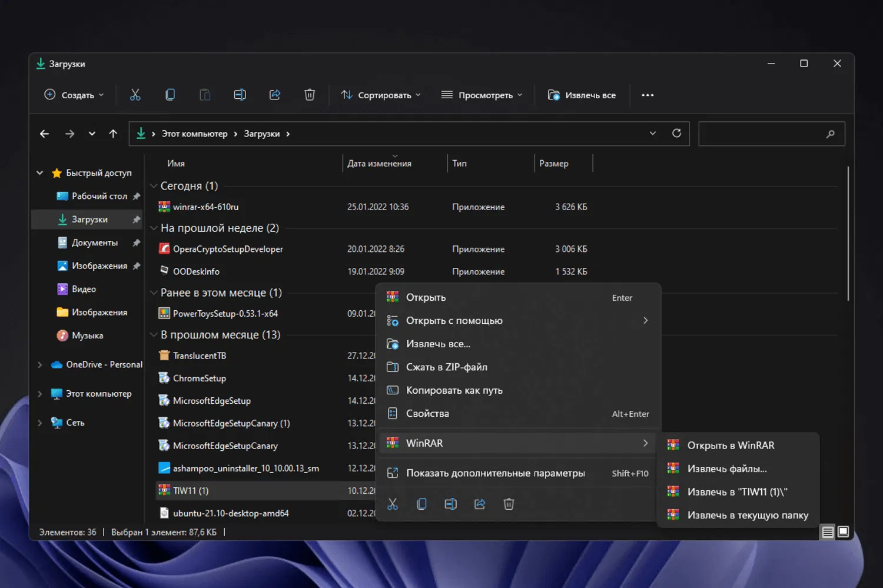Click the Rename icon in the top toolbar
Screen dimensions: 883x588
click(240, 95)
